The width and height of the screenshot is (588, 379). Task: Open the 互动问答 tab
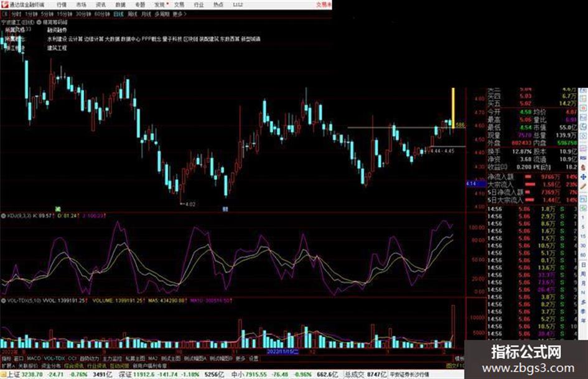[119, 365]
